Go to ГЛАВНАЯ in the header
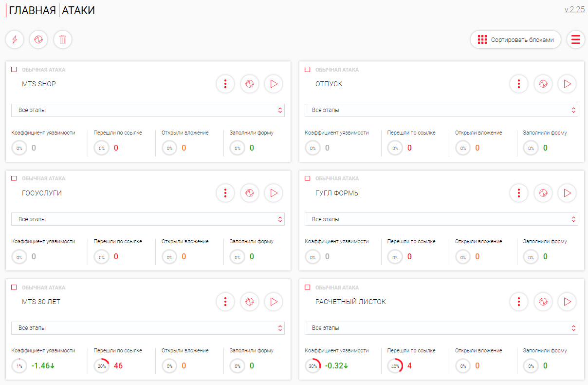 point(32,10)
